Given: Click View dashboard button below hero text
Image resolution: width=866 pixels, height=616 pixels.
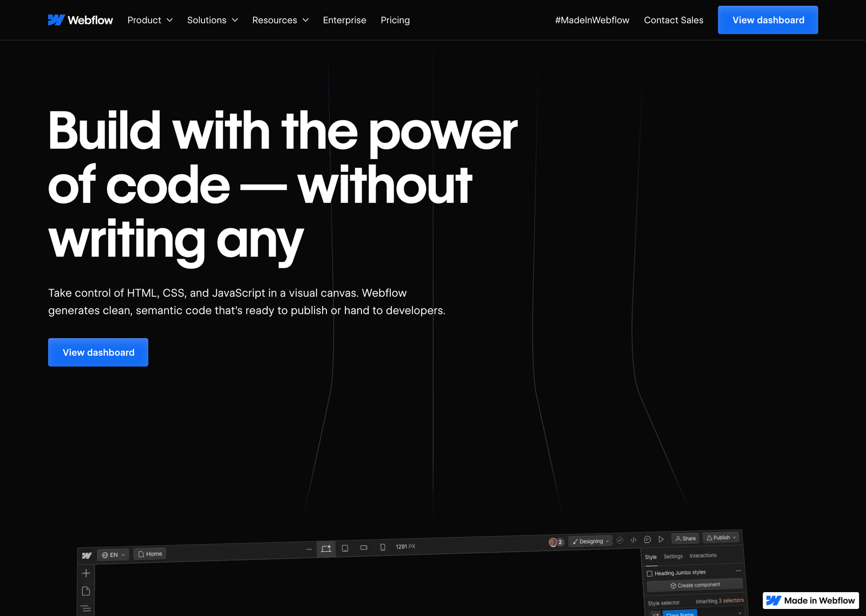Looking at the screenshot, I should click(x=98, y=352).
